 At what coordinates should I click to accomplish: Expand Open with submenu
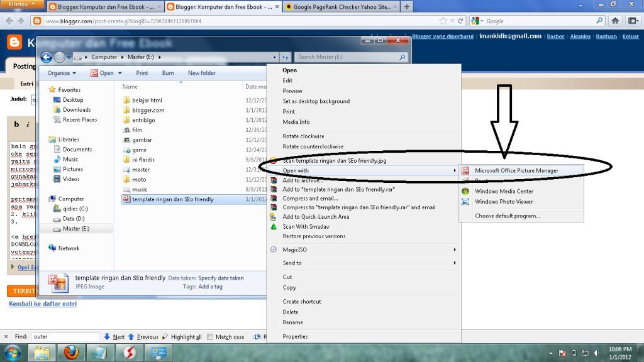pos(364,170)
